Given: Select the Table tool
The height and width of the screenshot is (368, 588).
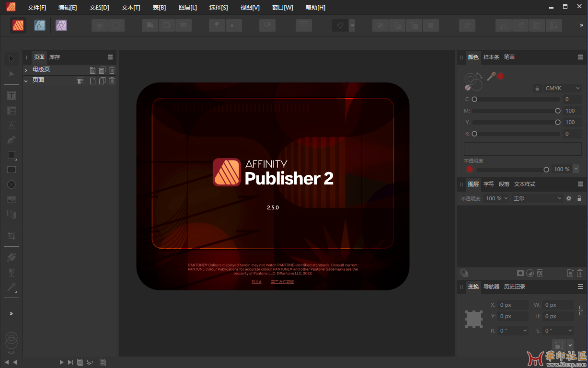Looking at the screenshot, I should point(12,110).
